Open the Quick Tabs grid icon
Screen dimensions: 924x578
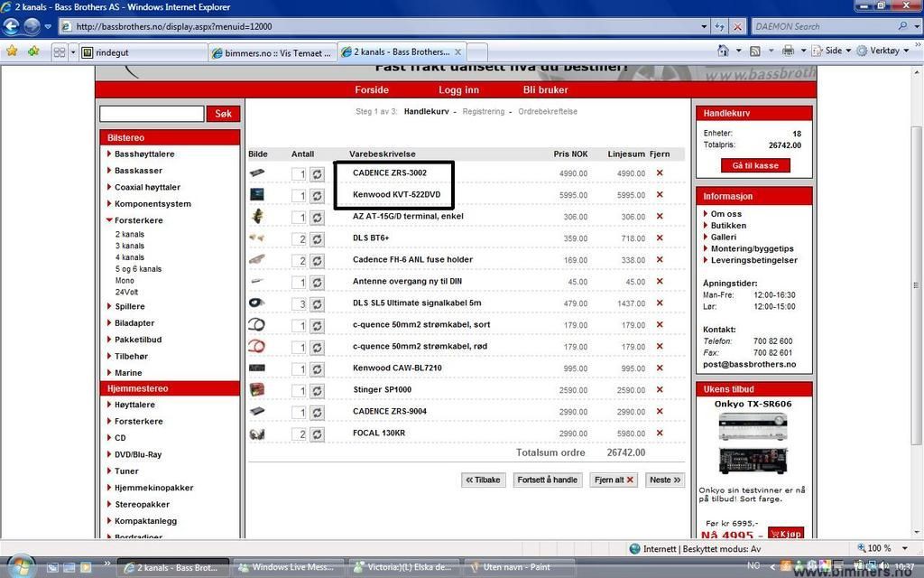(60, 52)
